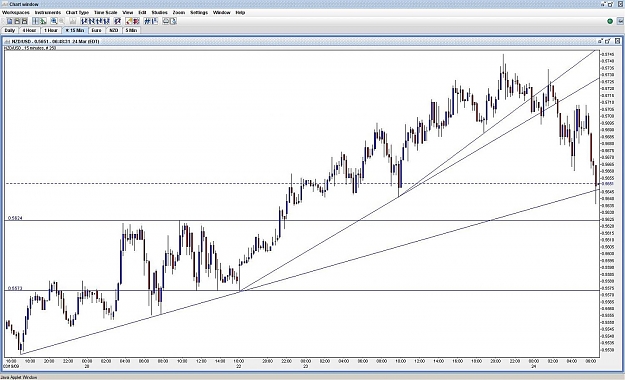Switch to the NZD tab
625x380 pixels.
[114, 30]
